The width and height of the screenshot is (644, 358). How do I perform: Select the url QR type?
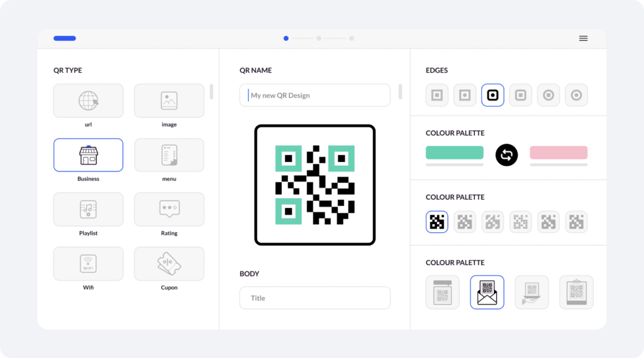pyautogui.click(x=88, y=101)
